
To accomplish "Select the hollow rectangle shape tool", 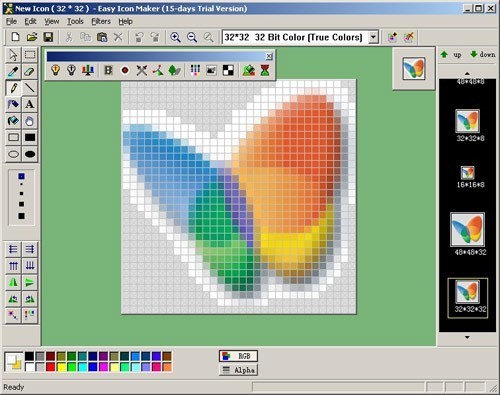I will tap(13, 137).
